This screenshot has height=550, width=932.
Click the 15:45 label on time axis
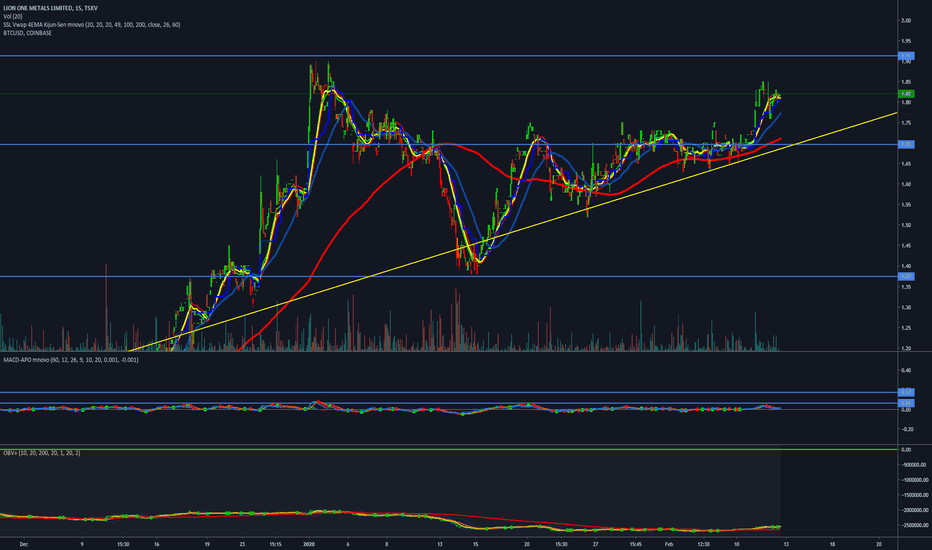pyautogui.click(x=635, y=544)
